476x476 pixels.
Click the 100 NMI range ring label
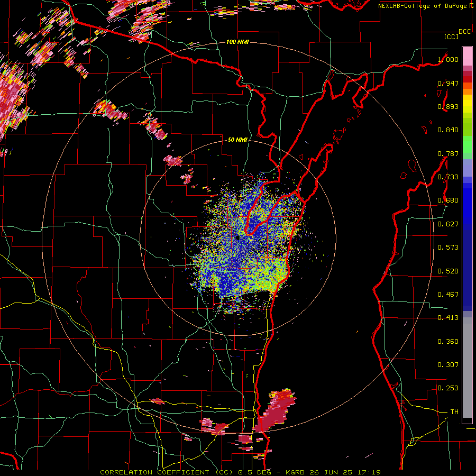237,42
